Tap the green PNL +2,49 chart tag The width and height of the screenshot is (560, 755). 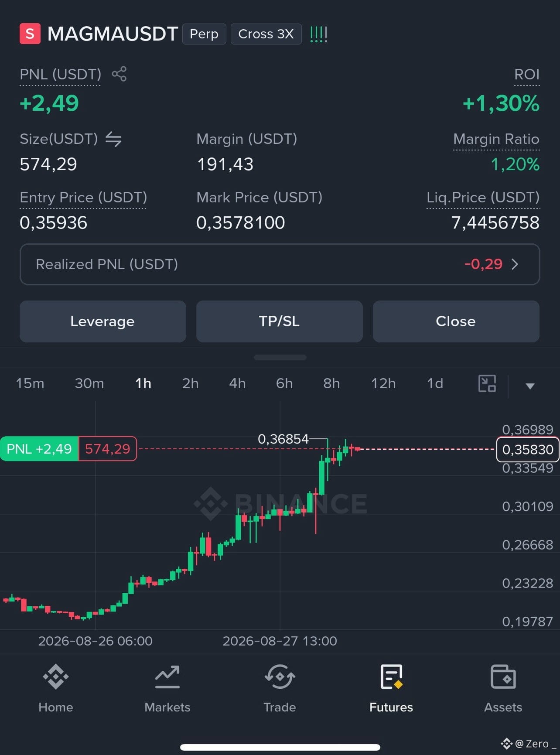(x=39, y=449)
